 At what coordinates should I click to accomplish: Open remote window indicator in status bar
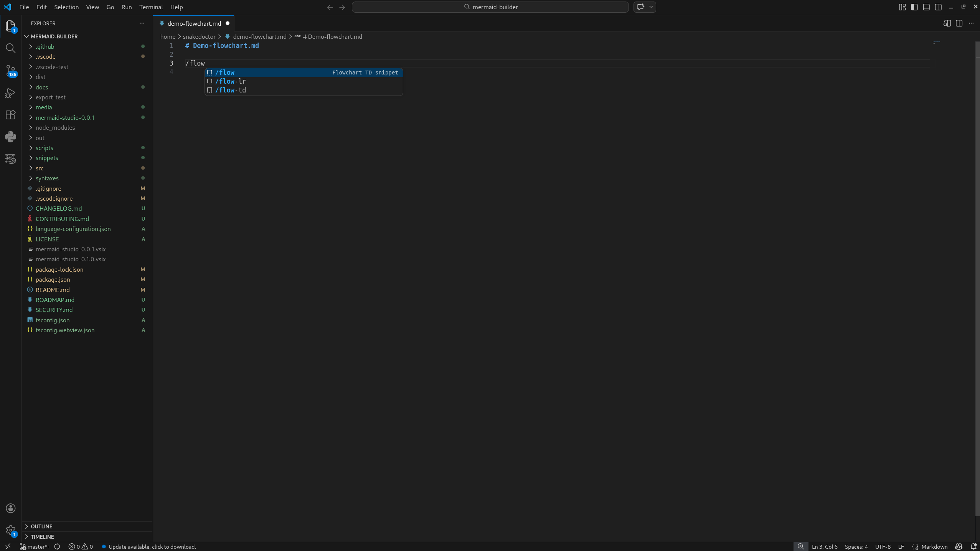[x=7, y=546]
